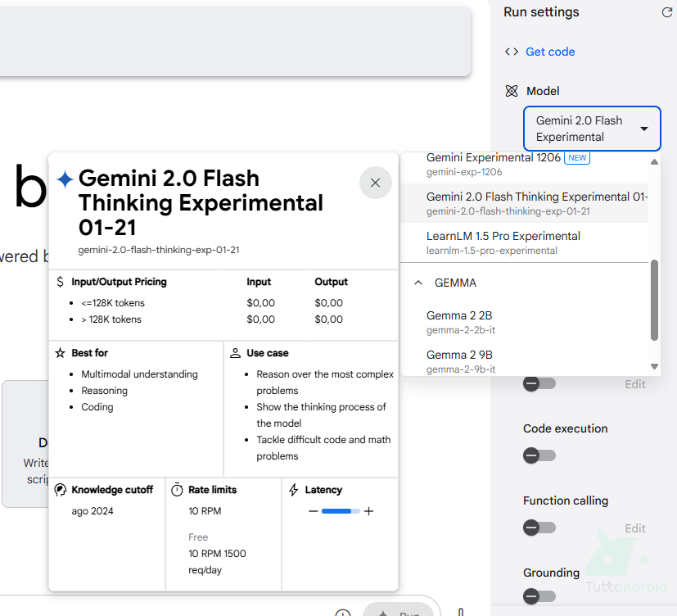Click the Model atom icon
This screenshot has width=677, height=616.
[512, 91]
